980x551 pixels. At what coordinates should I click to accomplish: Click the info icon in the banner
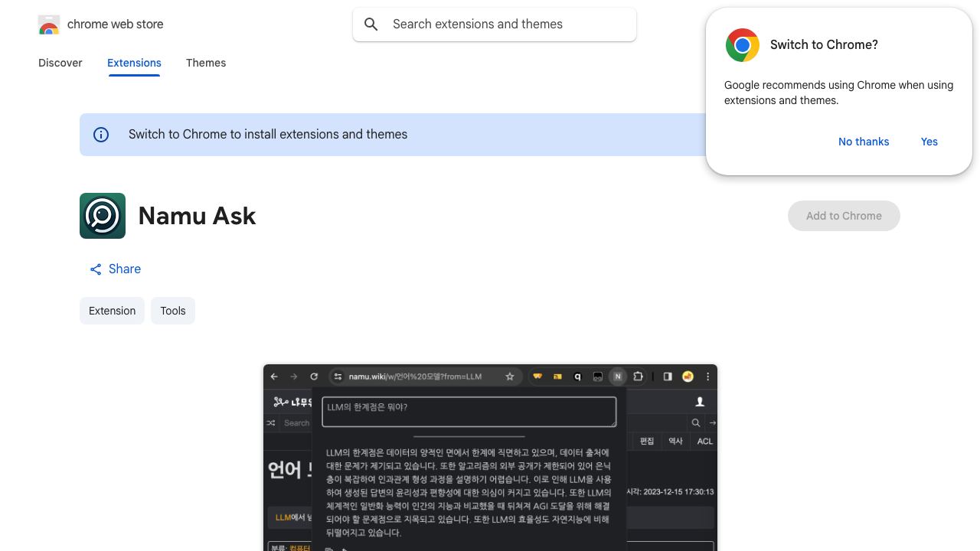coord(101,135)
